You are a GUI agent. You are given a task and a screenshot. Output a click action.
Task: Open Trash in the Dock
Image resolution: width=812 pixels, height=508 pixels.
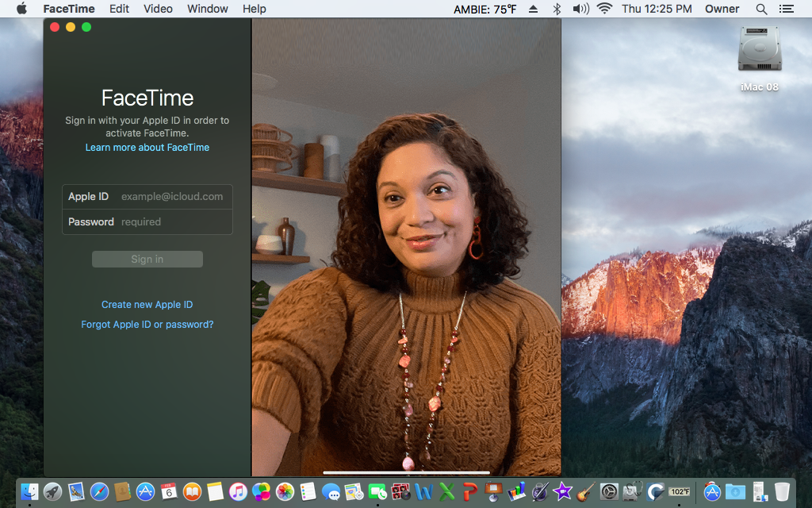782,491
